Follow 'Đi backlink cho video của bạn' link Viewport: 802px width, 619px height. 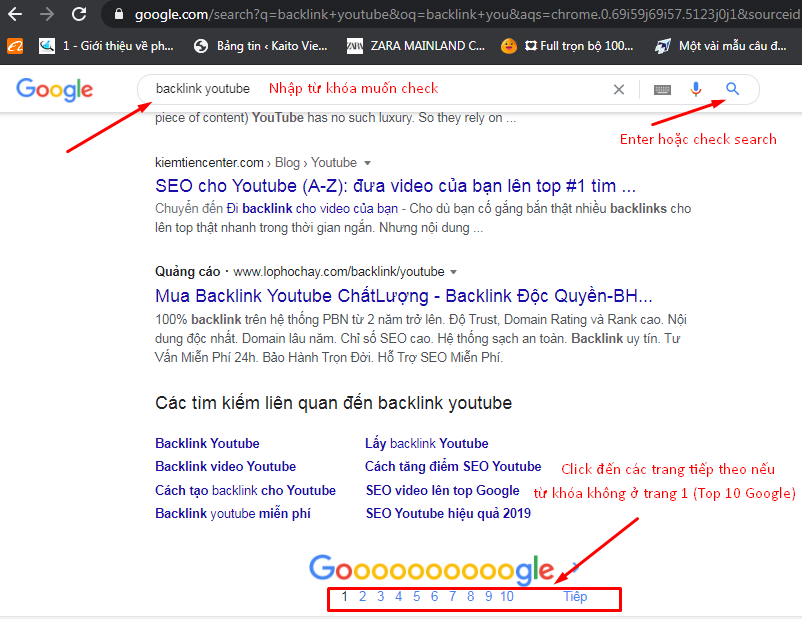[312, 209]
